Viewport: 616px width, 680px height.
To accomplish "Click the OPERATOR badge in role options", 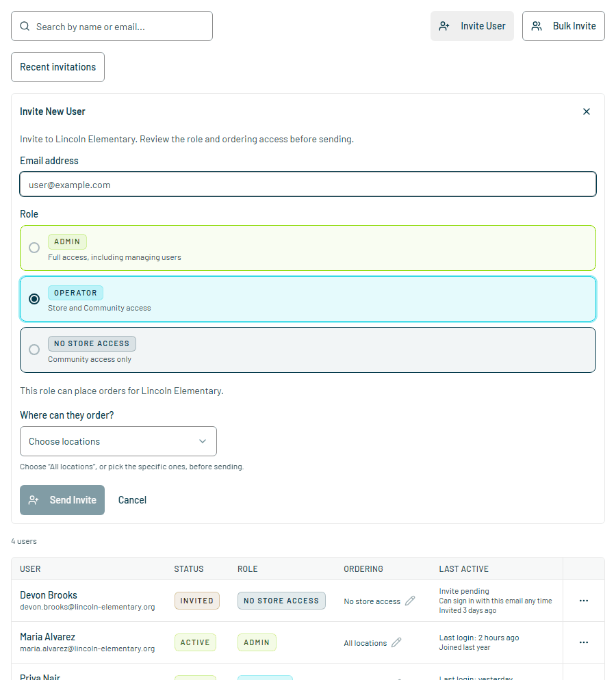I will click(x=75, y=293).
